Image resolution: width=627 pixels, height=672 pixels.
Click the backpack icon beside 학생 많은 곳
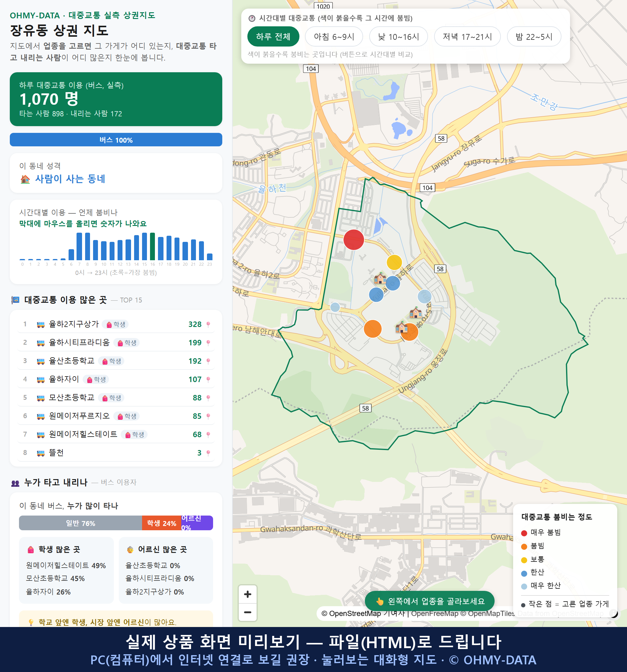[31, 550]
